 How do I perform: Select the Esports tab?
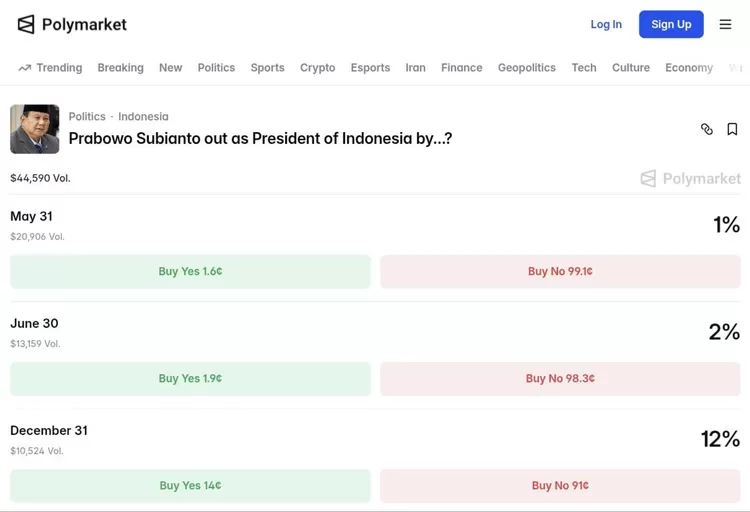370,68
